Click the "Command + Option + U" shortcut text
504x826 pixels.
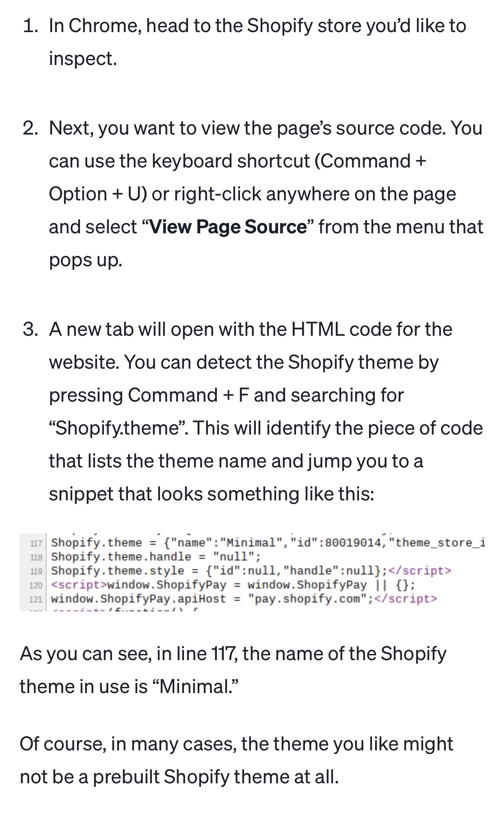click(x=238, y=178)
